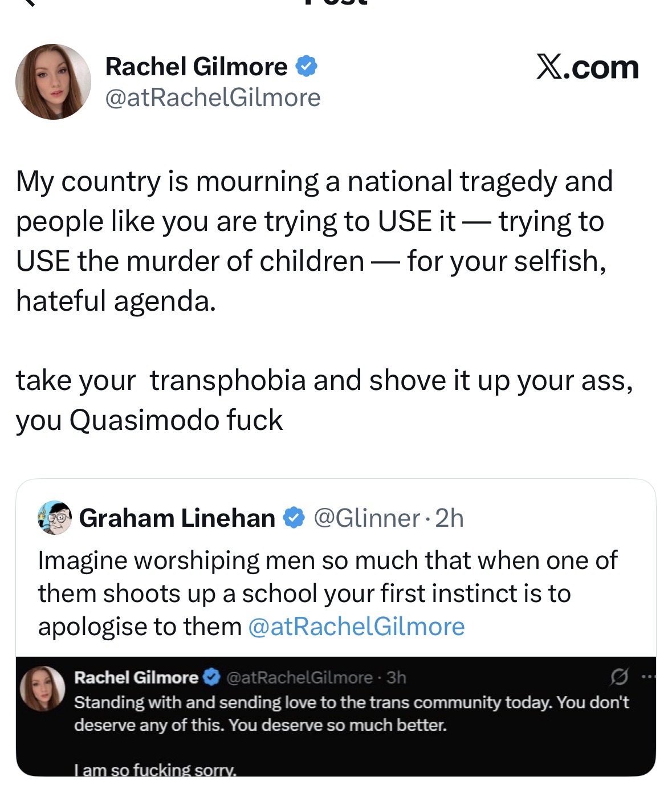Open Rachel Gilmore's profile picture
This screenshot has width=672, height=805.
pyautogui.click(x=53, y=82)
